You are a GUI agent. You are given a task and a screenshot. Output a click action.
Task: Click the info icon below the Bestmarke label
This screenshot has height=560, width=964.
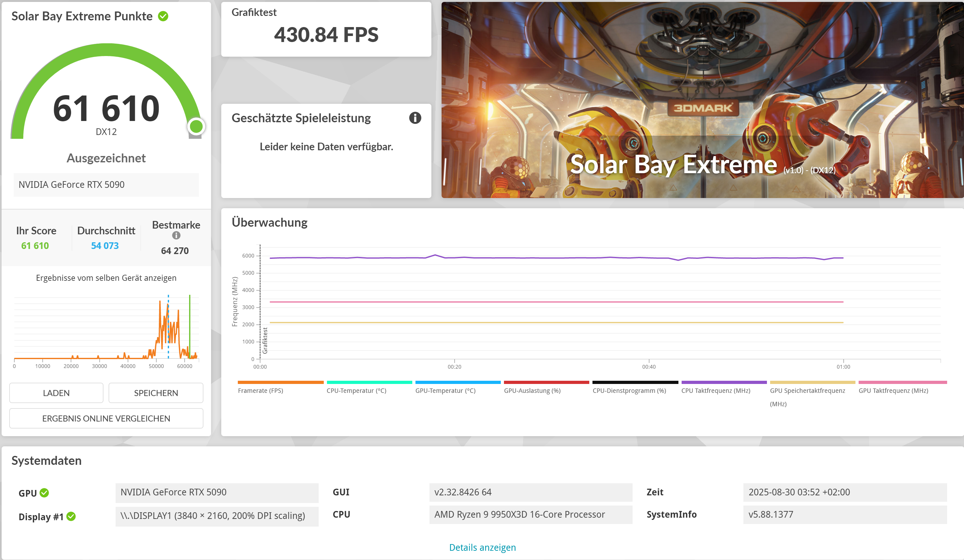click(176, 236)
